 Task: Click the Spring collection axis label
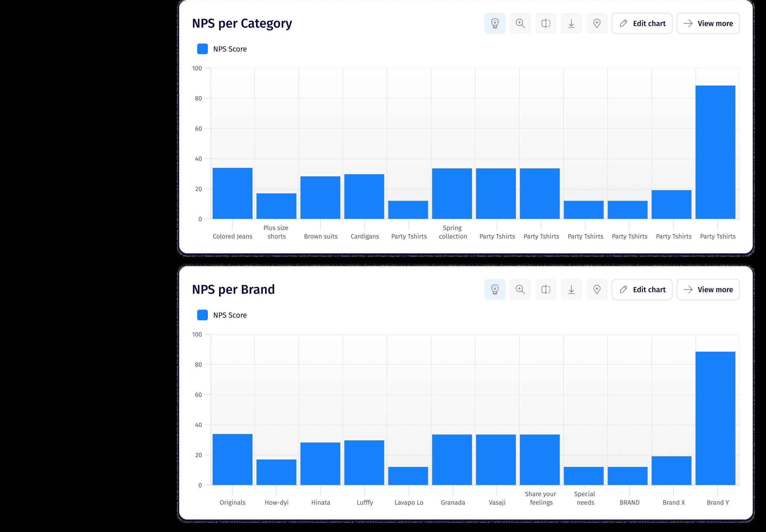(453, 232)
